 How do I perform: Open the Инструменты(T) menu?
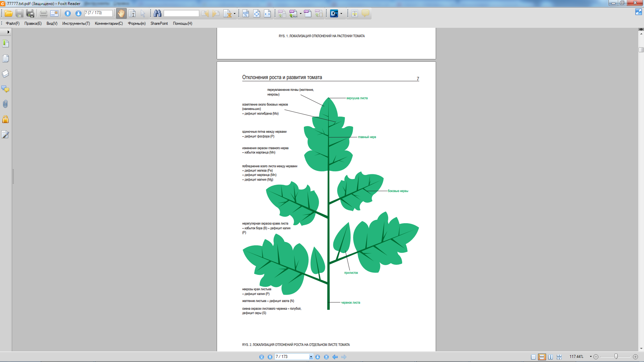pos(76,23)
